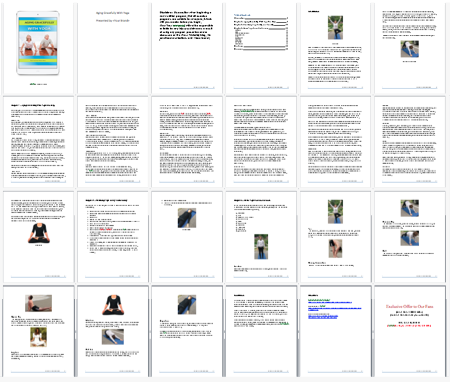
Task: Click the tablet ebook cover image
Action: click(x=38, y=43)
